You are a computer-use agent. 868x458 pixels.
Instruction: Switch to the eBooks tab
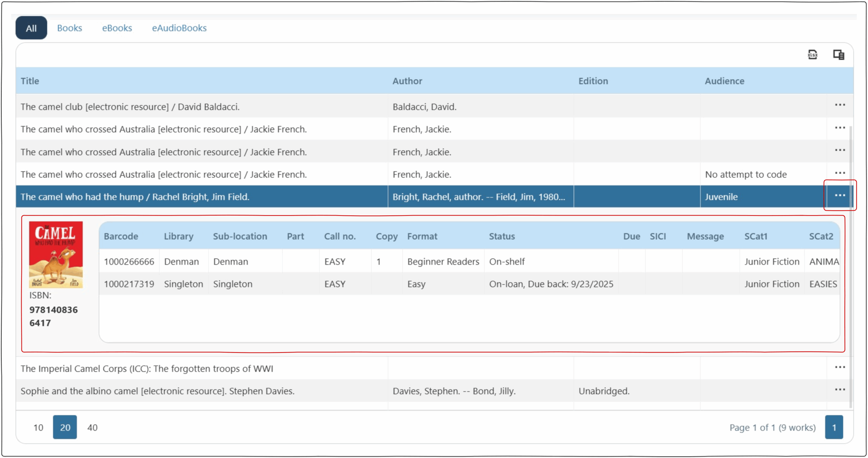pos(117,28)
